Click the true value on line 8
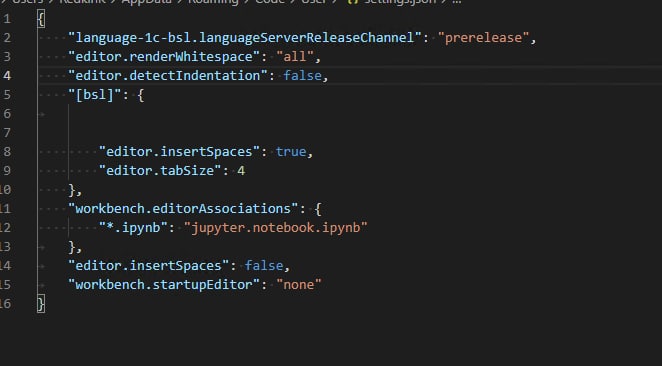 point(291,152)
